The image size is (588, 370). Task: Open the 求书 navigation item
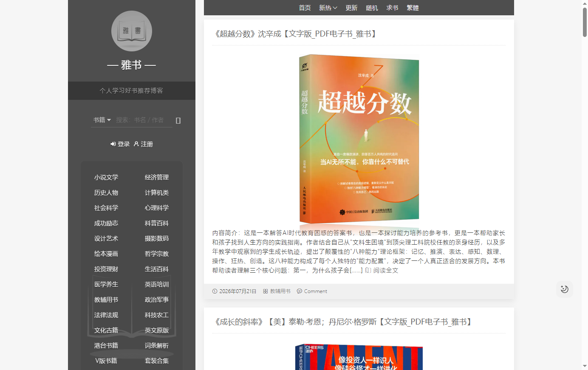point(392,8)
